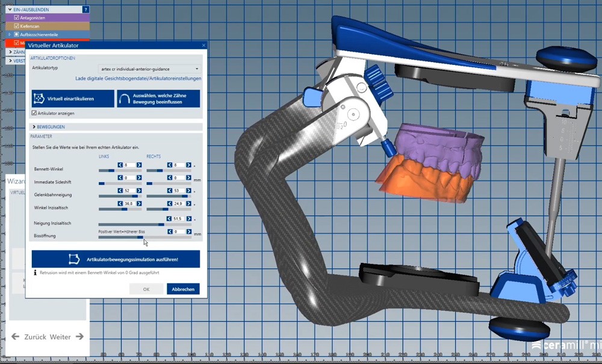Expand Aufbissschienenteile tree item
Viewport: 602px width, 364px height.
(10, 35)
